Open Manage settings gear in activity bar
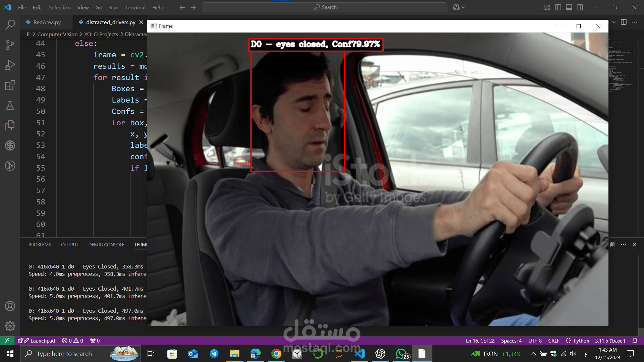This screenshot has height=362, width=644. [x=10, y=326]
